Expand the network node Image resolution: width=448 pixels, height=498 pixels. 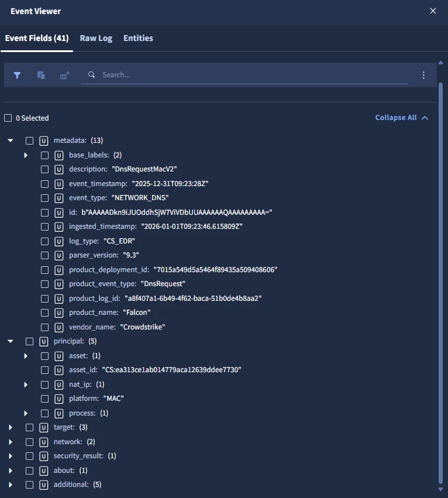[11, 442]
